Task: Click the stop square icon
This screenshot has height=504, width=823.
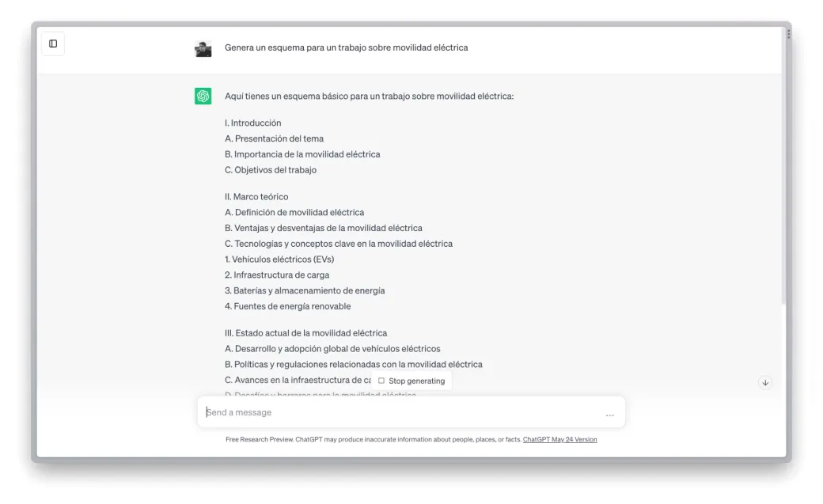Action: click(x=381, y=381)
